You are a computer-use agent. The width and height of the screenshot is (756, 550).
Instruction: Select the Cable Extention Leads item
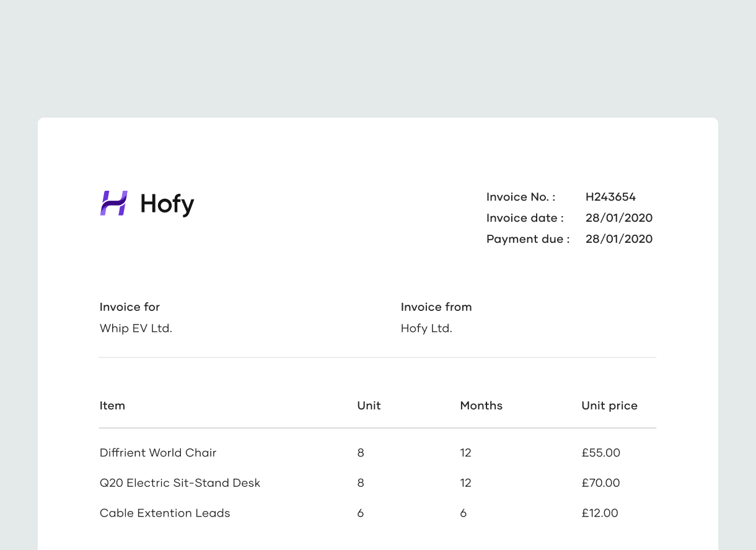tap(165, 513)
